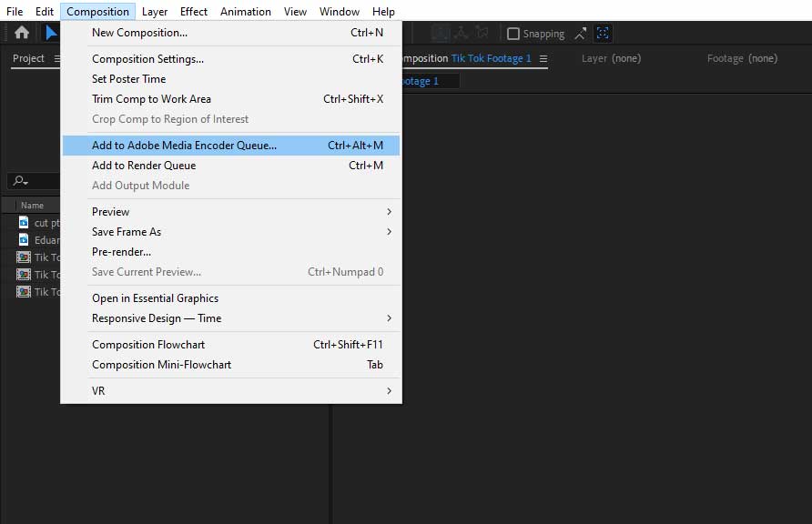This screenshot has height=524, width=812.
Task: Click the footage icon beside Eduar item
Action: tap(24, 239)
